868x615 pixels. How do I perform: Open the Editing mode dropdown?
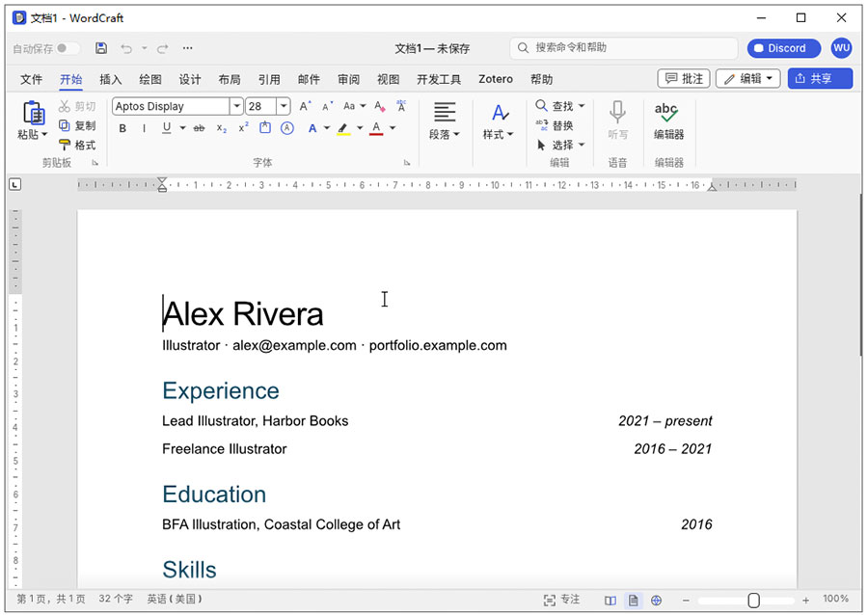pos(747,78)
